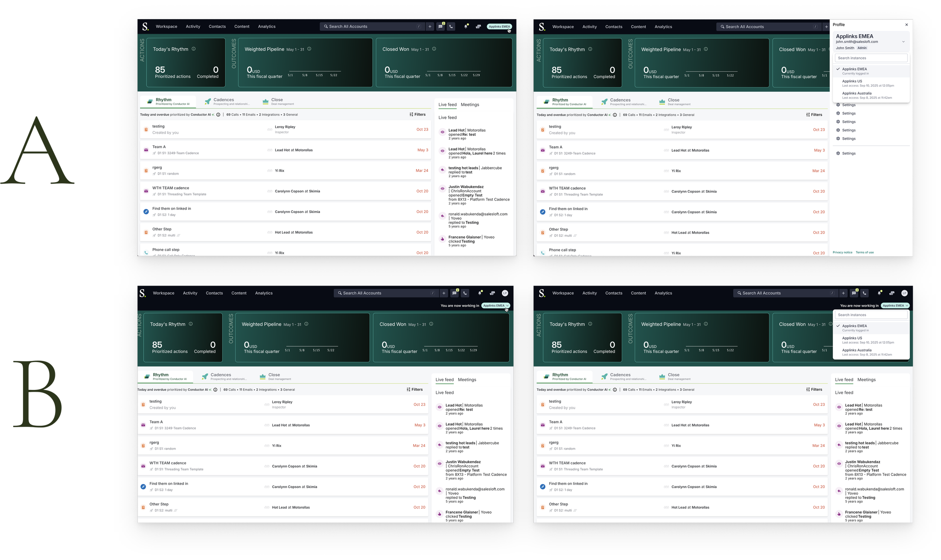This screenshot has height=560, width=941.
Task: Click the phone dialer icon in the bottom-right mockup header
Action: (865, 293)
